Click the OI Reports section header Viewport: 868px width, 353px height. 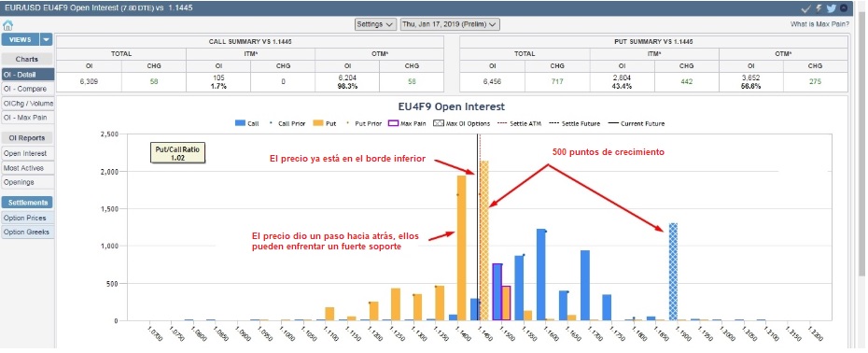(x=26, y=138)
